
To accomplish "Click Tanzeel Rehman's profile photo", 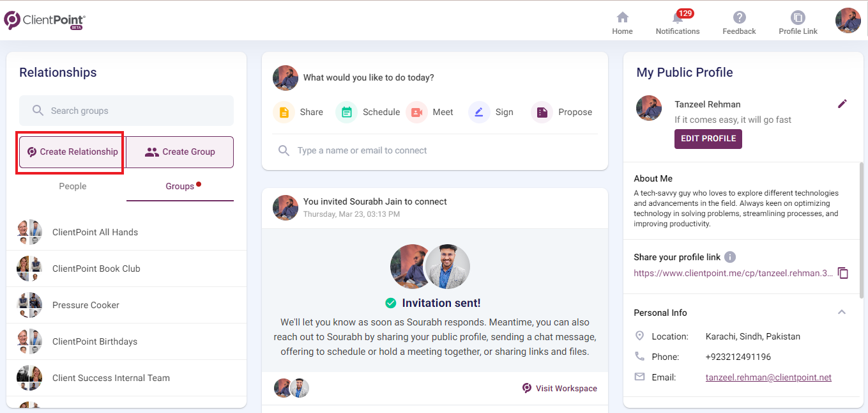I will pos(649,108).
